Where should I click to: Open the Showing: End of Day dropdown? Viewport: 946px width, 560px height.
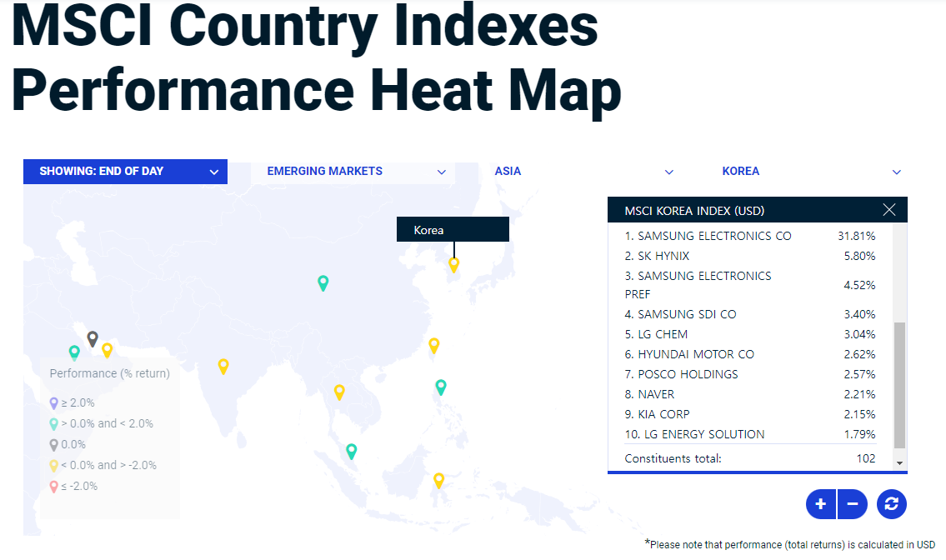point(125,172)
